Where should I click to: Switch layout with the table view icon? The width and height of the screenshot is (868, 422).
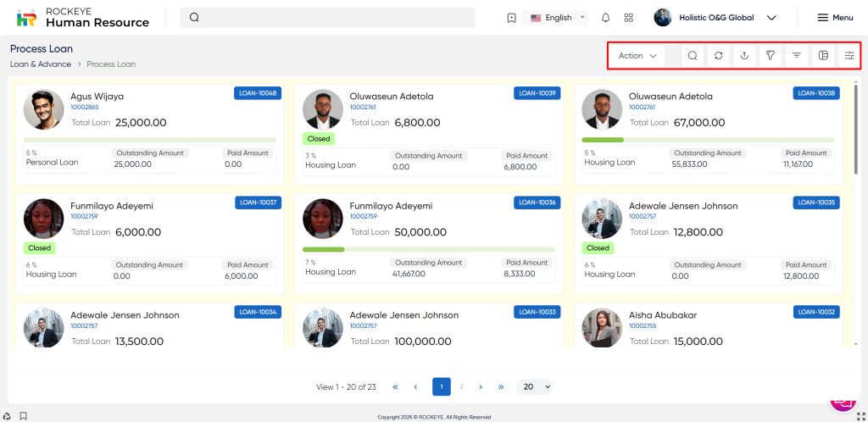coord(822,56)
